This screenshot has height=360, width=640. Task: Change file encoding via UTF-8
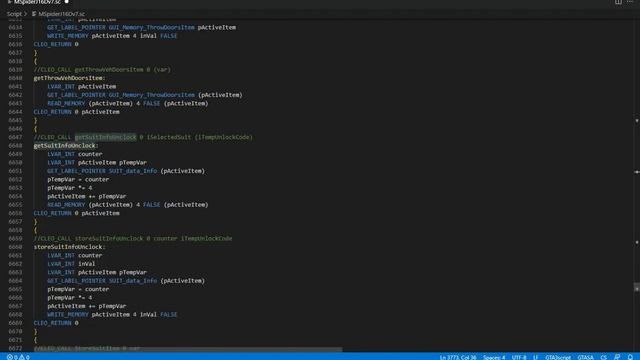point(519,357)
